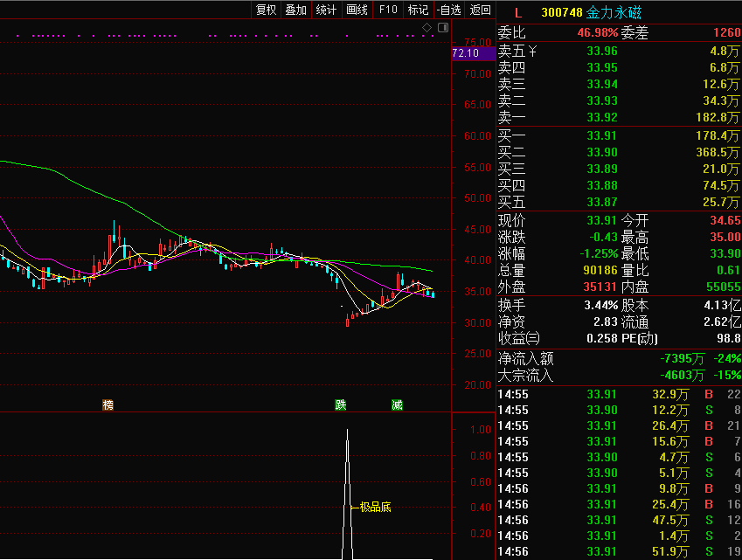Toggle -自选 to remove from watchlist

pos(448,10)
